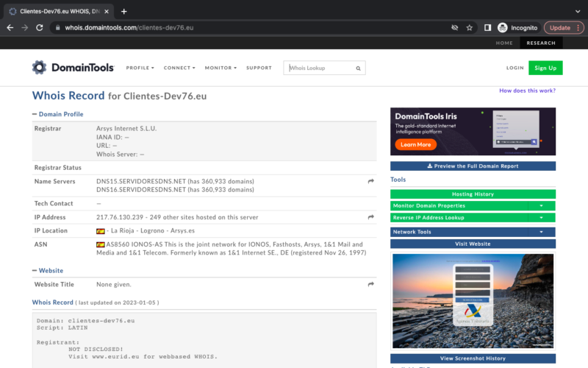
Task: Click the LOGIN link
Action: tap(515, 68)
